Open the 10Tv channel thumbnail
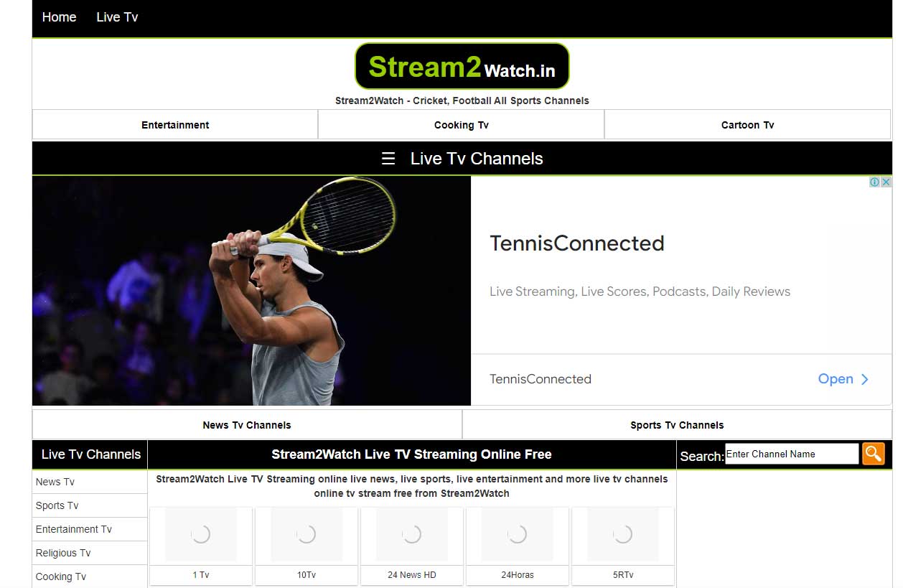903x588 pixels. point(307,534)
